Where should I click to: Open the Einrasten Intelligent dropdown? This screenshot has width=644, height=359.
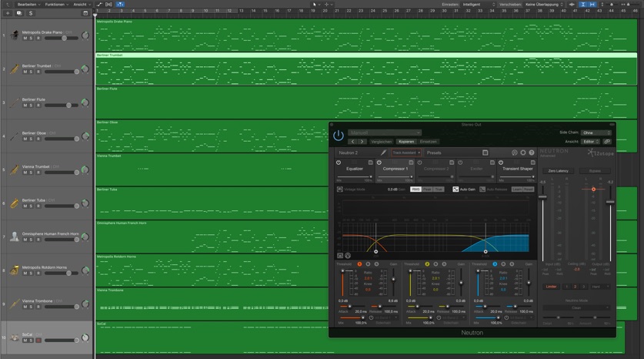[479, 5]
